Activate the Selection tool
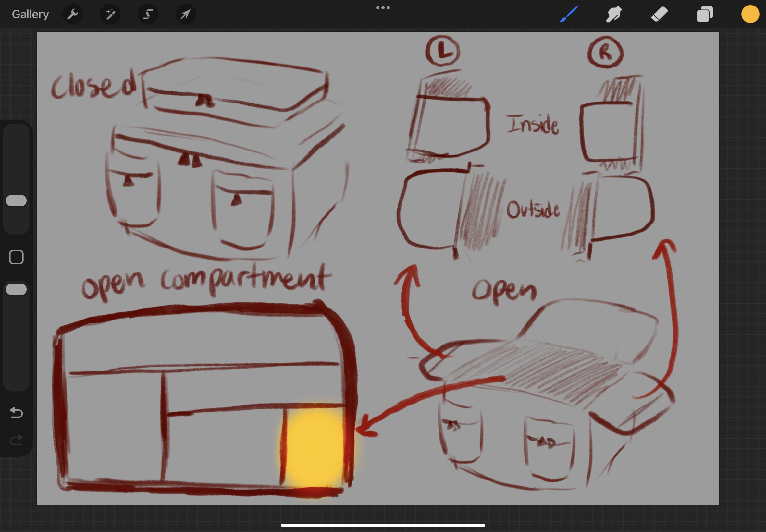The image size is (766, 532). point(148,14)
